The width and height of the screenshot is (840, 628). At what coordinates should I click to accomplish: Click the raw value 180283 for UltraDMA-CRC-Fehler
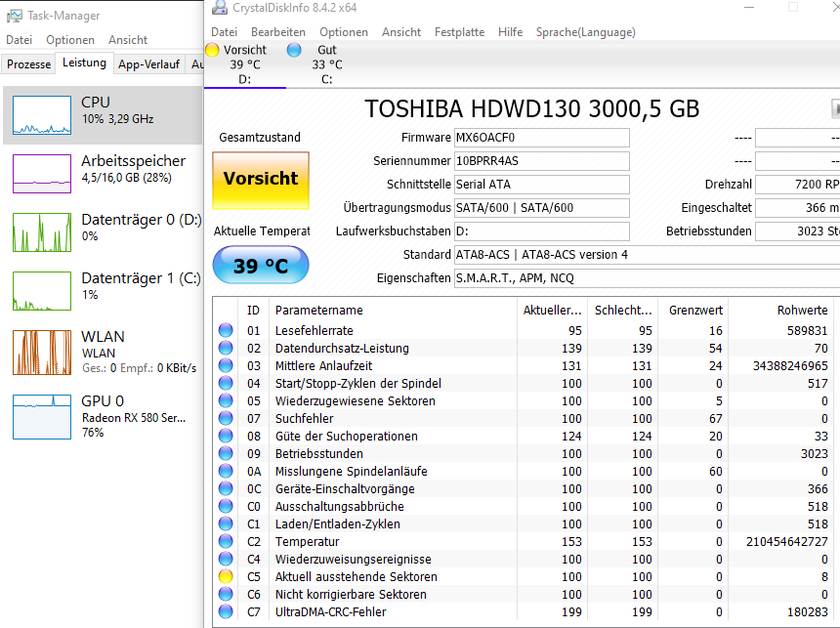(x=808, y=612)
